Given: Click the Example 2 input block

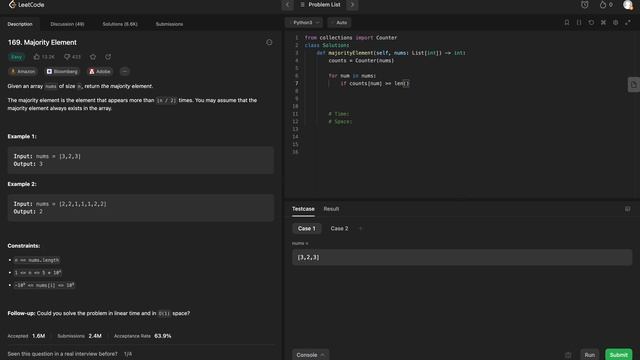Looking at the screenshot, I should point(140,208).
